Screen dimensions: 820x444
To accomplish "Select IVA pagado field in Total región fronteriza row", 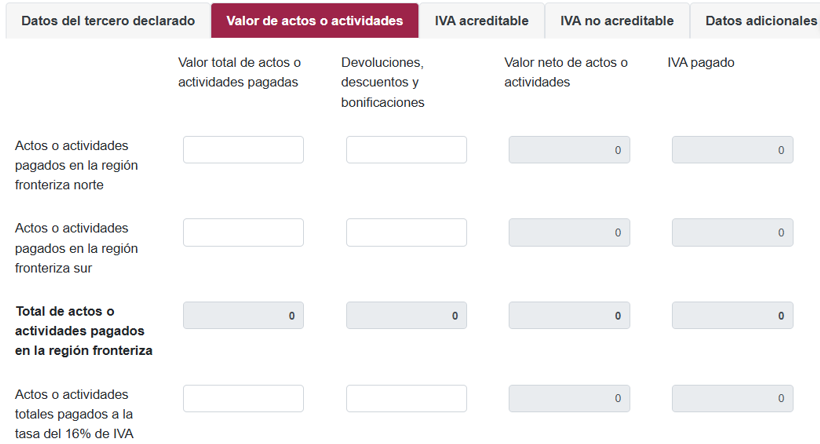I will (732, 316).
